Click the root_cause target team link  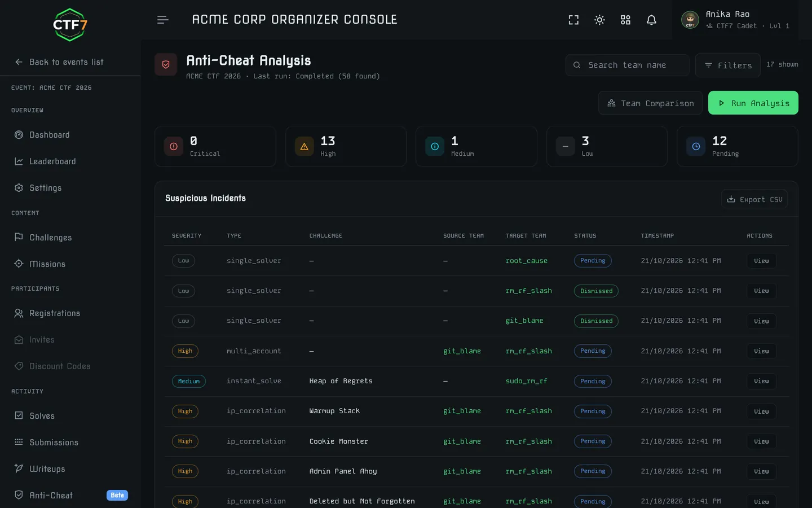click(527, 261)
